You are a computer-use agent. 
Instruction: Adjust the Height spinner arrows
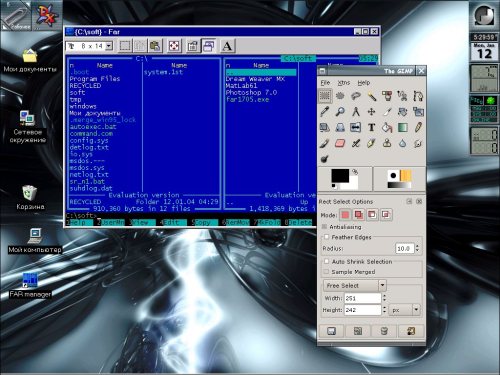tap(385, 310)
